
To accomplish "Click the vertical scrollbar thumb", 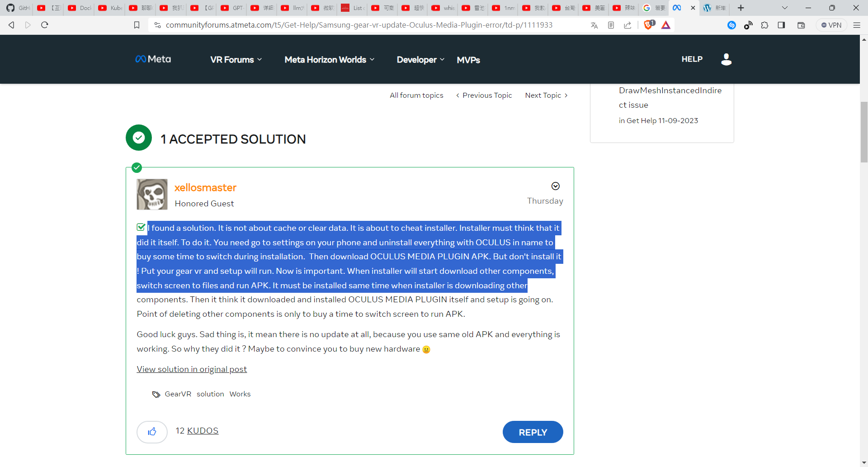I will [x=864, y=132].
